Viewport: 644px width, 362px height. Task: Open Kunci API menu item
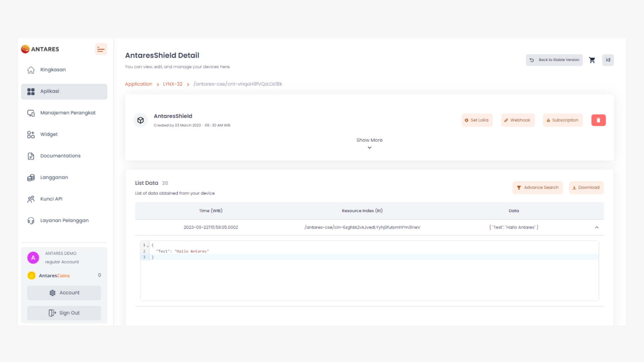[64, 199]
